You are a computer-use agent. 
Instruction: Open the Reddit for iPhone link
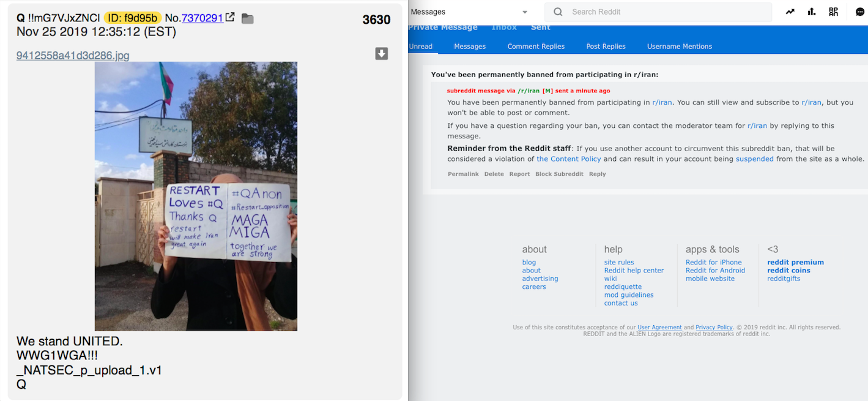pos(713,262)
